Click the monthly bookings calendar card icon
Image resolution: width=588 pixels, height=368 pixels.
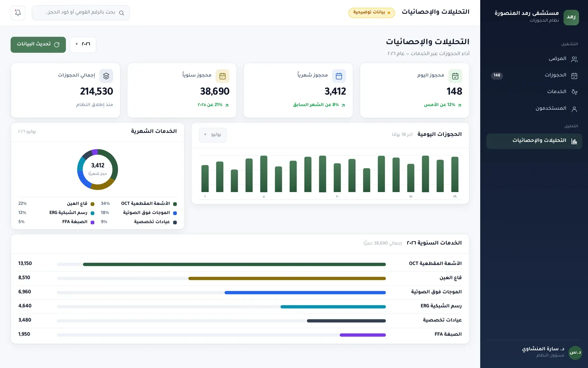[x=339, y=76]
